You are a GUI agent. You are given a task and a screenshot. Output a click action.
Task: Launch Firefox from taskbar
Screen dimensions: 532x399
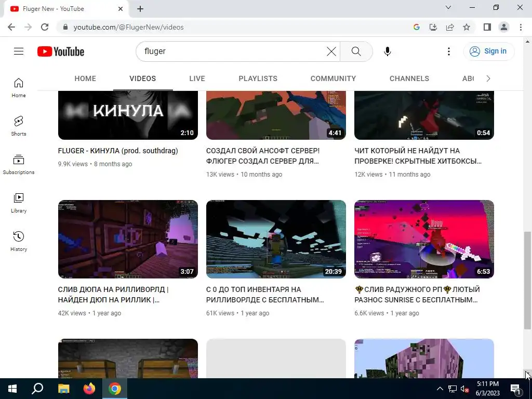(x=89, y=389)
